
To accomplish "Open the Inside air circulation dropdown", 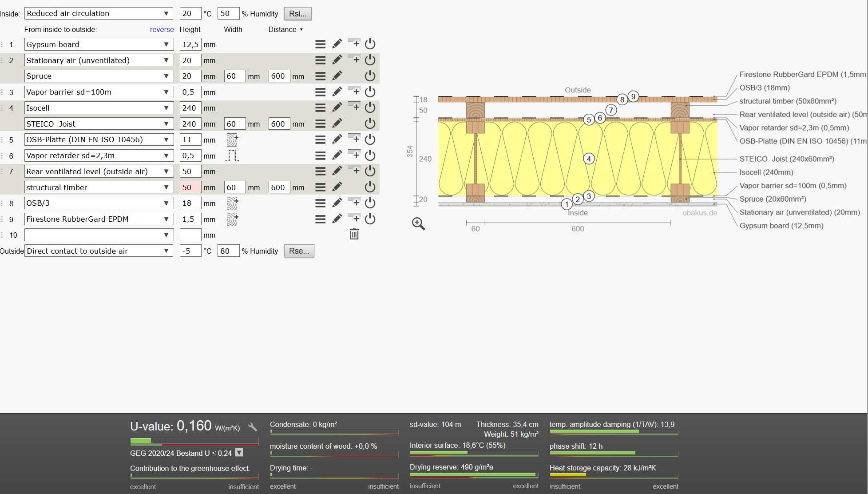I will [99, 13].
